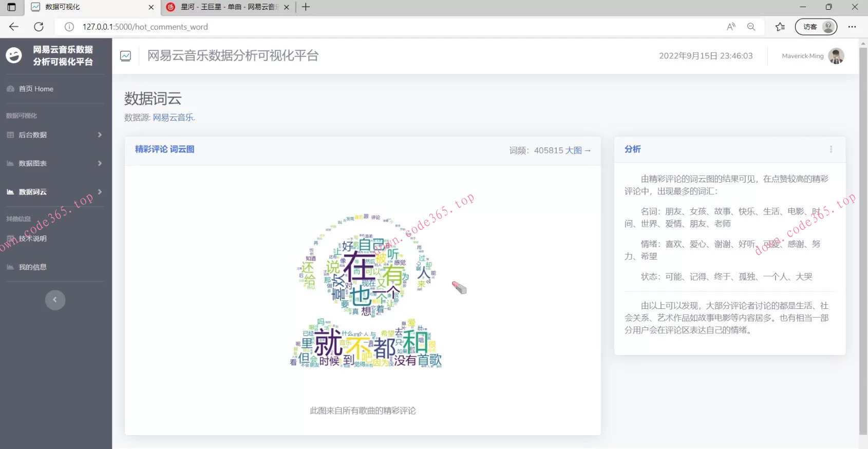This screenshot has width=868, height=449.
Task: Click the zoom magnifier icon in the address bar
Action: coord(751,27)
